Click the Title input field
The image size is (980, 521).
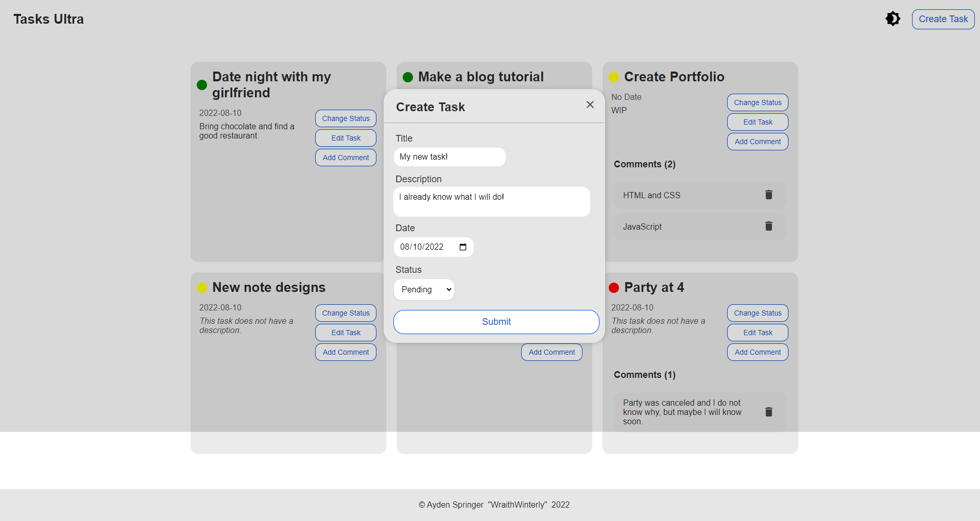coord(449,157)
